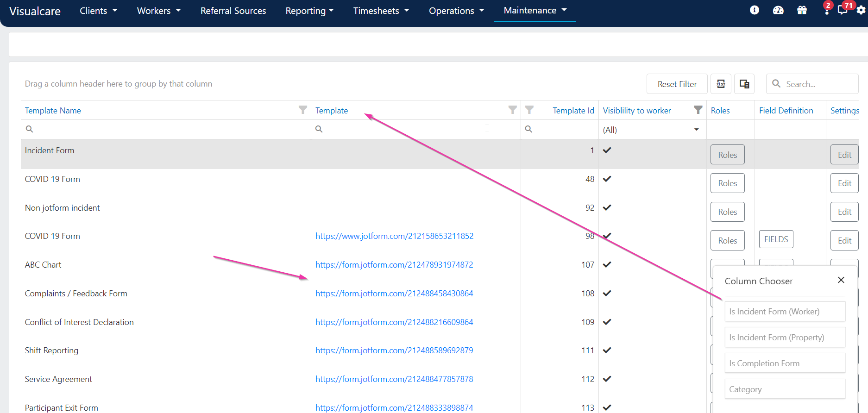Expand the Reporting menu
The image size is (868, 413).
click(x=309, y=11)
